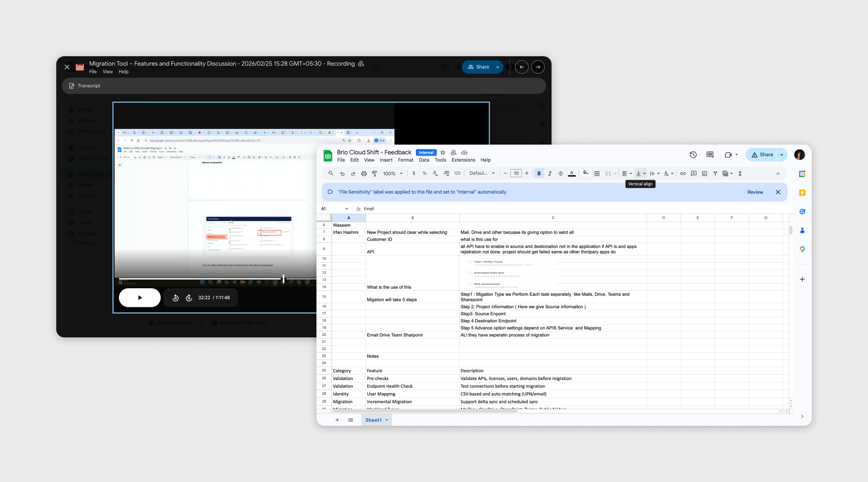The image size is (868, 482).
Task: Open the Default font dropdown
Action: pyautogui.click(x=482, y=173)
